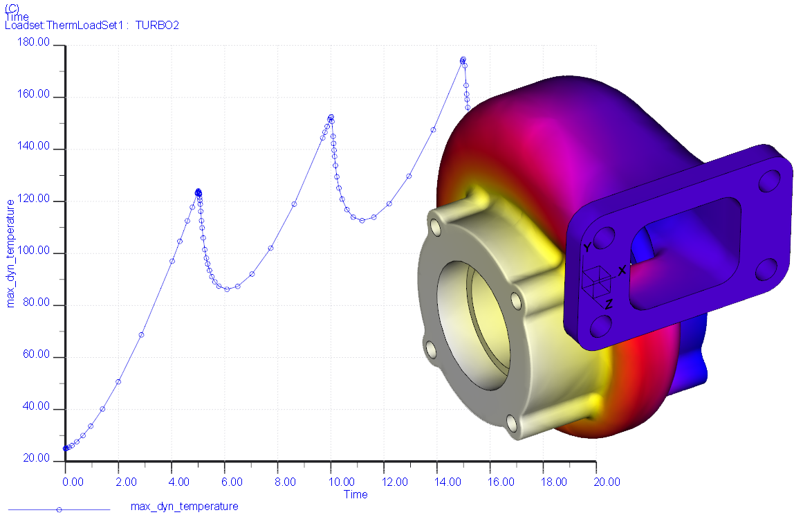
Task: Click the Time label on the horizontal axis
Action: pyautogui.click(x=355, y=495)
